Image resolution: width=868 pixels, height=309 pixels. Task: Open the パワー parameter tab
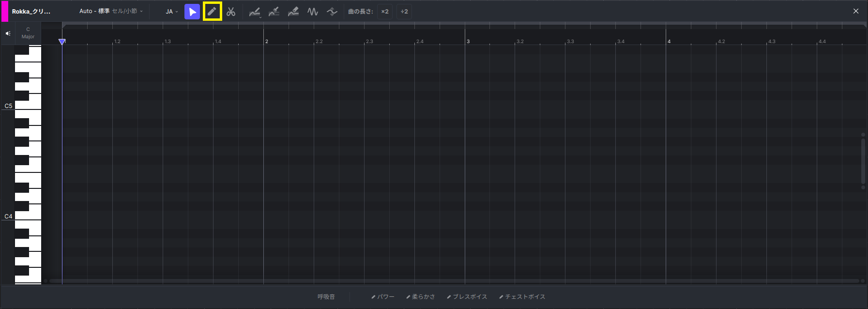click(383, 297)
